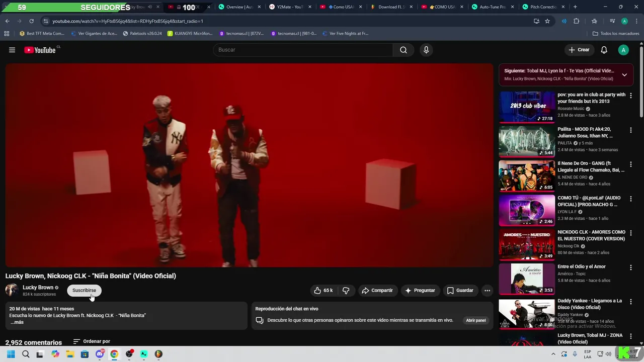
Task: Go back in browser history
Action: point(7,21)
